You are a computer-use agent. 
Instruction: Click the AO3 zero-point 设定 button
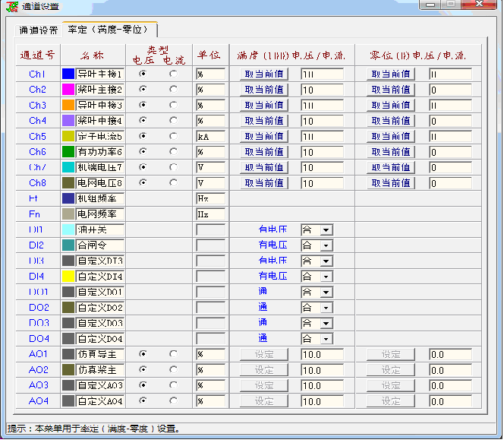(391, 385)
